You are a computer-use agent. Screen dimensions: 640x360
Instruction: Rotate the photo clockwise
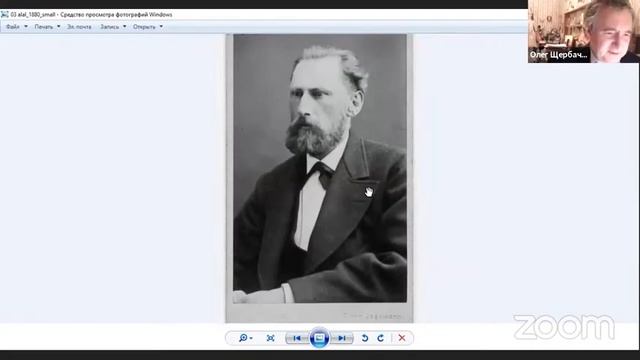coord(380,338)
